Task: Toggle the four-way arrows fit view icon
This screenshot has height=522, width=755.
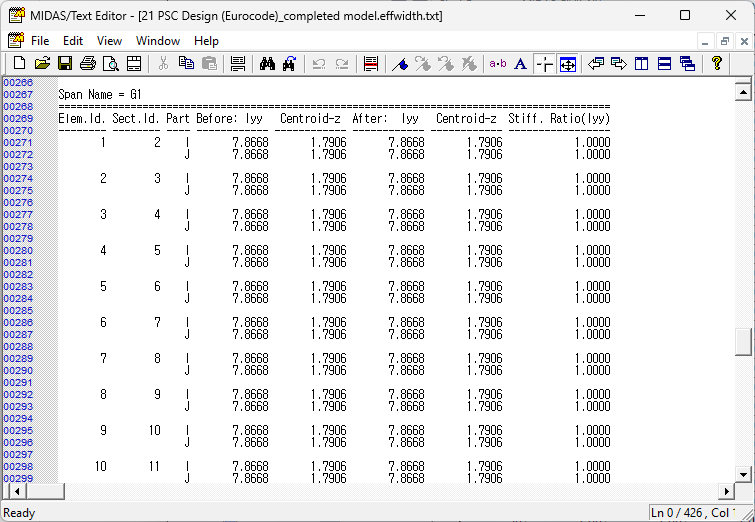Action: (x=568, y=64)
